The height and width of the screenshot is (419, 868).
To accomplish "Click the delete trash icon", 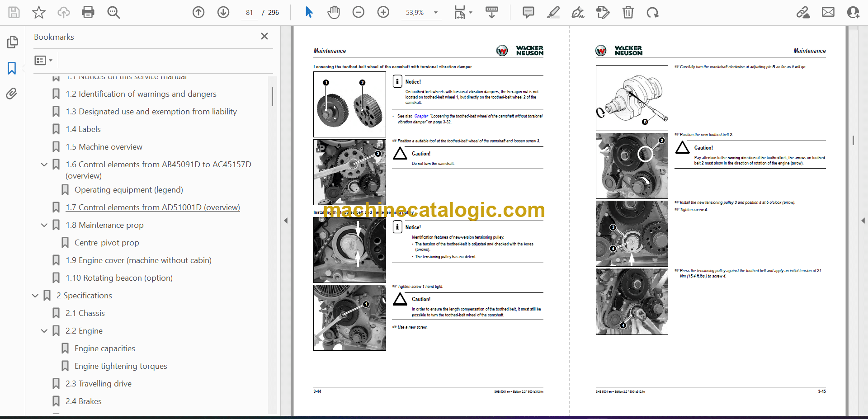I will (x=628, y=12).
